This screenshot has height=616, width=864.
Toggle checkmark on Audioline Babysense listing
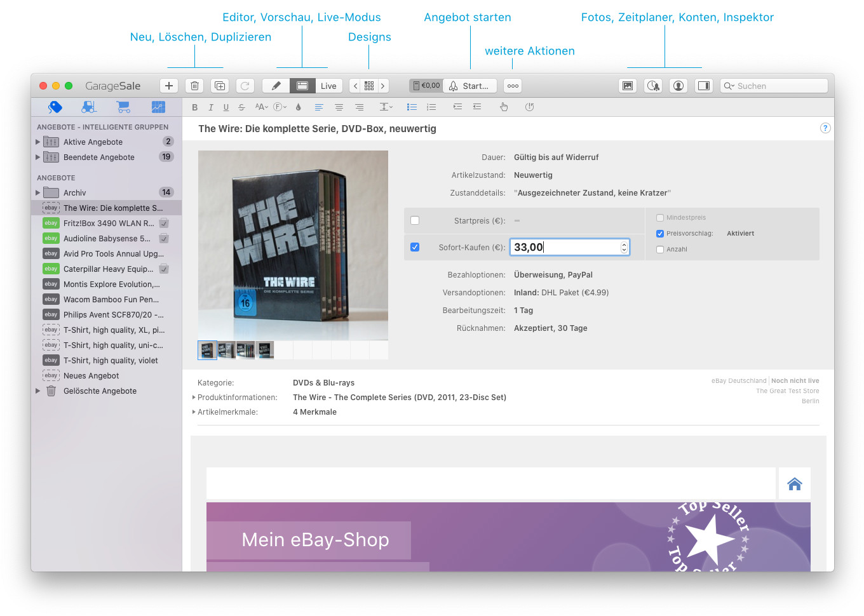(164, 238)
